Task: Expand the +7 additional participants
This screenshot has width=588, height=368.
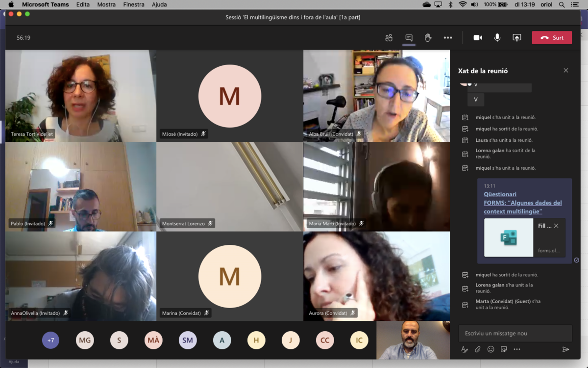Action: (x=50, y=340)
